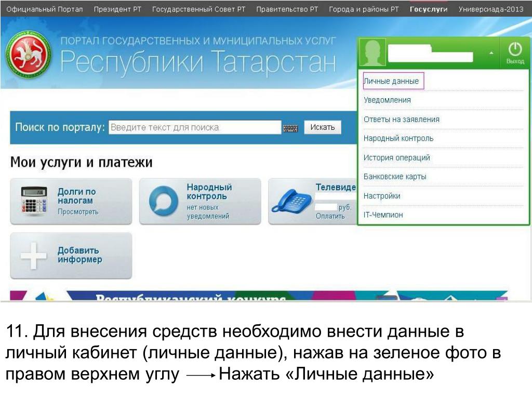
Task: Select the Госуслуги navigation item
Action: click(x=429, y=9)
